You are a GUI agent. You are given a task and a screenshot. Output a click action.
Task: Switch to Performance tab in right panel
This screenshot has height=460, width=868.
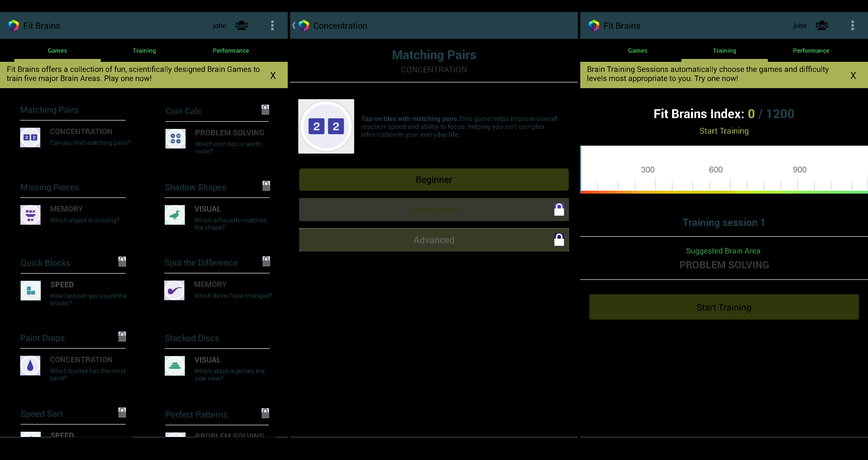[811, 51]
